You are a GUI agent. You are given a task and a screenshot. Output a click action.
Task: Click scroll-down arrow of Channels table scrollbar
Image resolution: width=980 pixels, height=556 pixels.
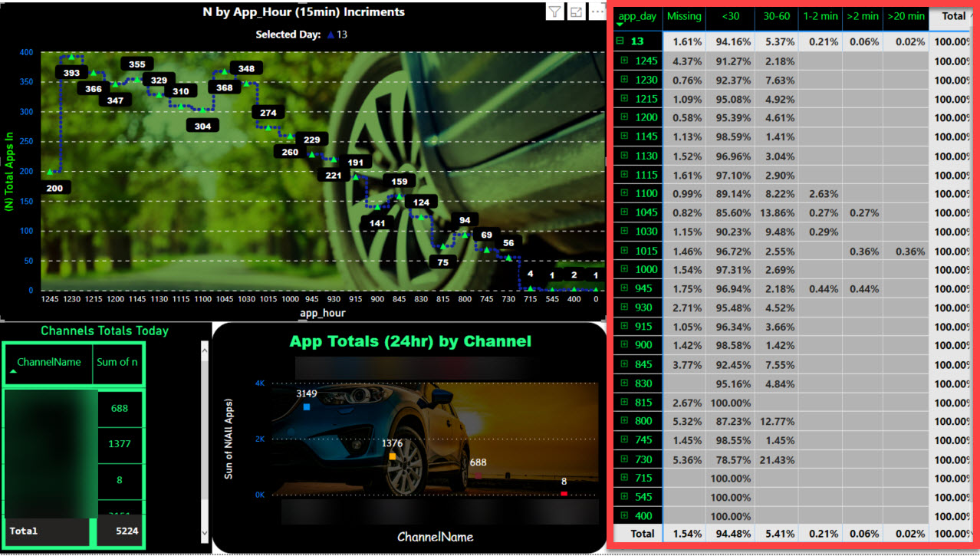(x=204, y=533)
